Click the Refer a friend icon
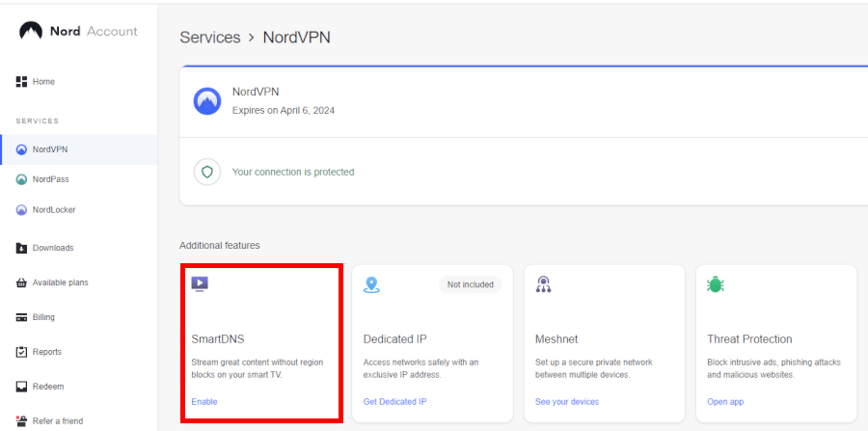The width and height of the screenshot is (868, 431). point(21,421)
